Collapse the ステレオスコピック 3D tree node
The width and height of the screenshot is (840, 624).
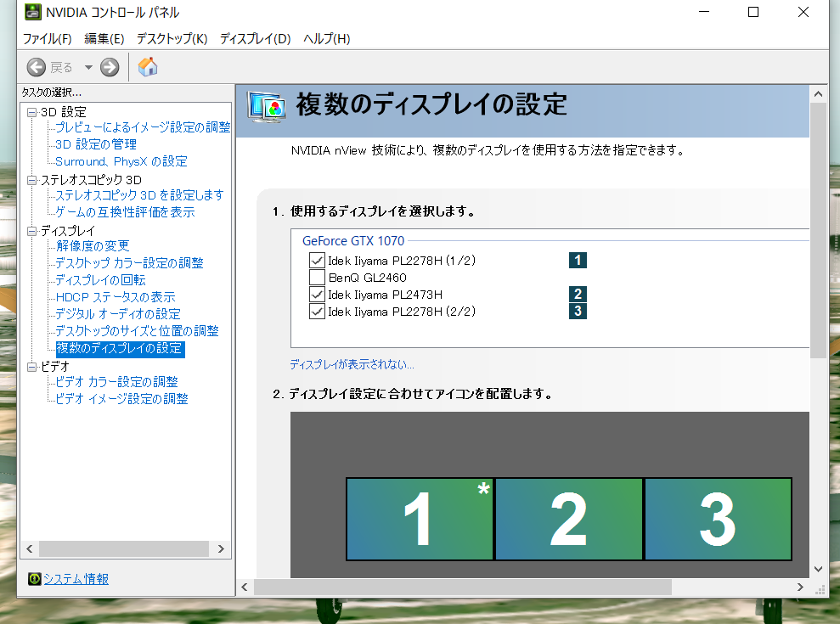(32, 180)
